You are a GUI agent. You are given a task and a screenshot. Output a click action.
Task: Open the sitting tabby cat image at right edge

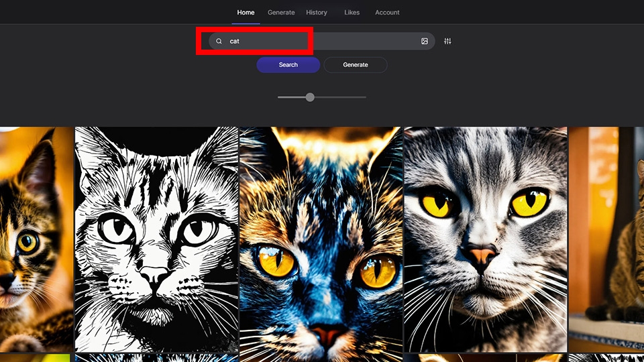pos(606,239)
